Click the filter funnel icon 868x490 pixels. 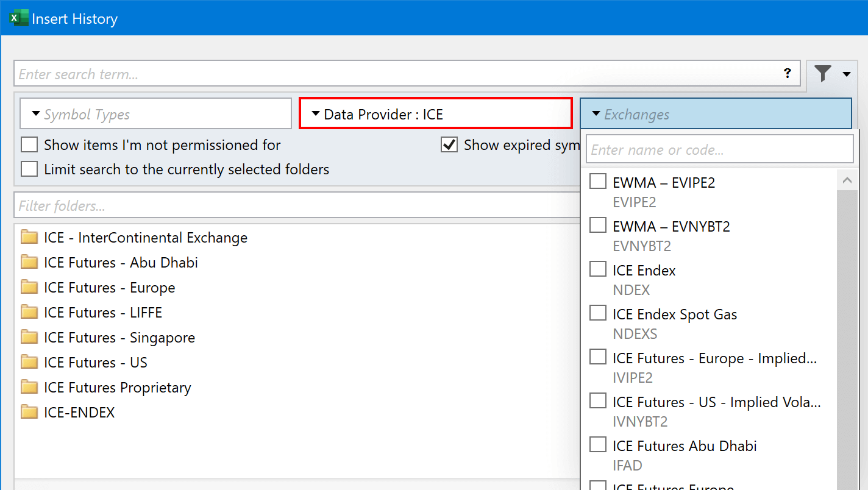[x=823, y=74]
